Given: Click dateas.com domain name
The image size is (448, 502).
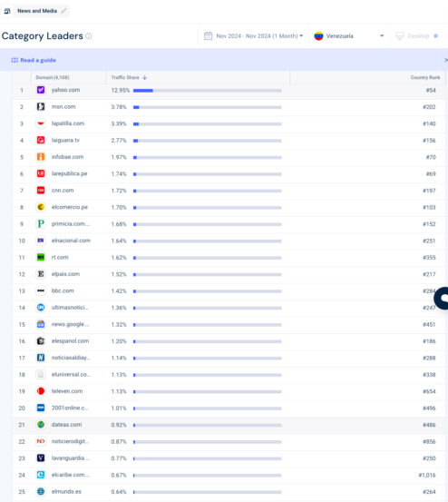Looking at the screenshot, I should tap(66, 425).
